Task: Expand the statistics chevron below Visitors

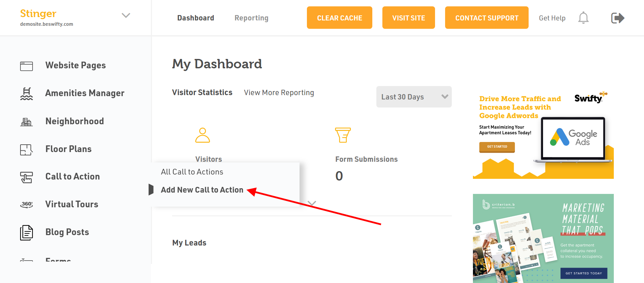Action: pyautogui.click(x=312, y=203)
